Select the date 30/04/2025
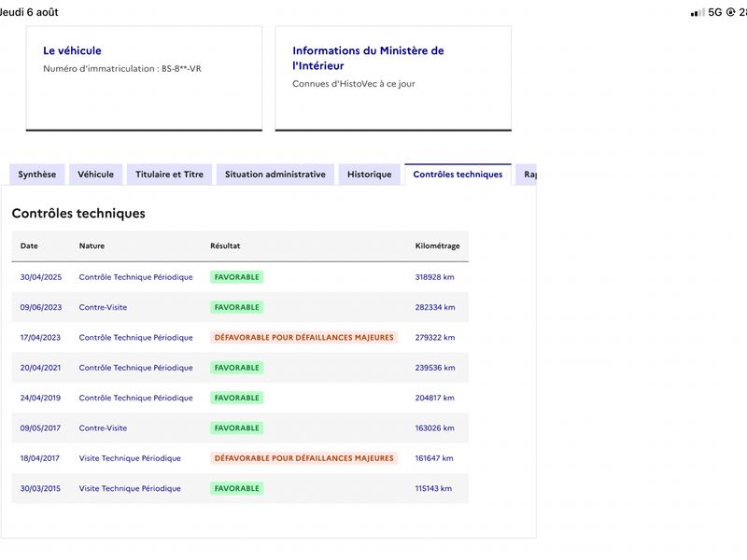The height and width of the screenshot is (560, 747). pos(41,277)
